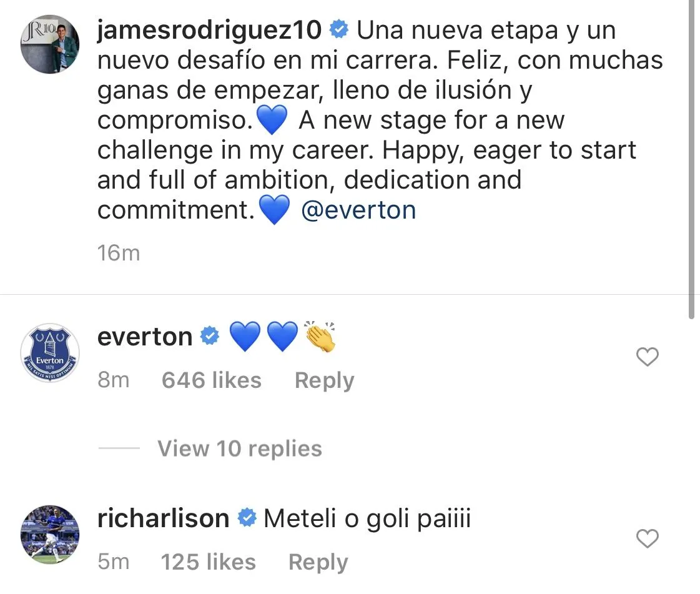This screenshot has width=700, height=594.
Task: Tap the Everton club crest avatar
Action: (51, 353)
